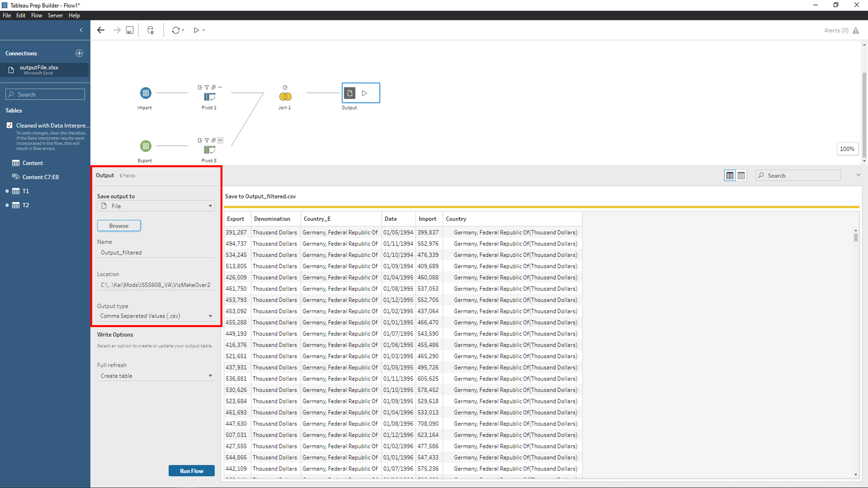Select the Pivot 3 node icon

pyautogui.click(x=209, y=150)
